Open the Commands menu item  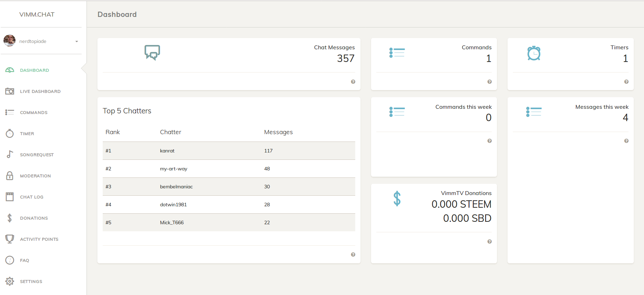(x=34, y=113)
